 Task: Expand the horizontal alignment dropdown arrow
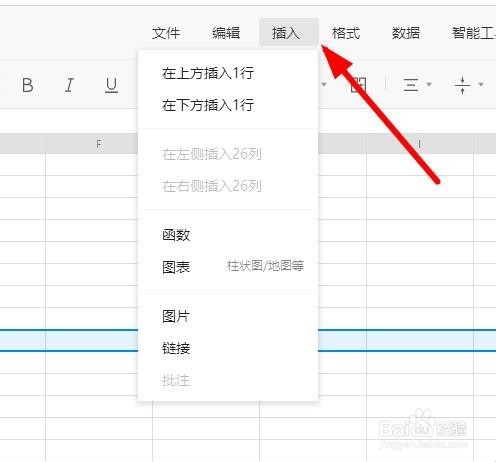[429, 84]
